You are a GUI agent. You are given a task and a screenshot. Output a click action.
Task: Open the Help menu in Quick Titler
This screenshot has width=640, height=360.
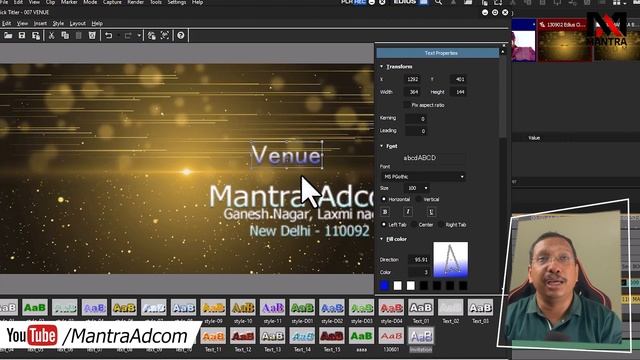coord(97,23)
